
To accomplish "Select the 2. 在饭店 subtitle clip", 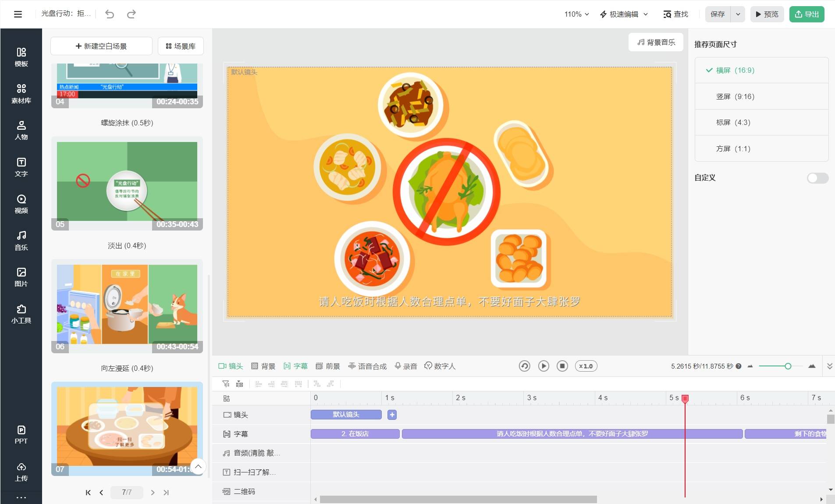I will coord(355,434).
